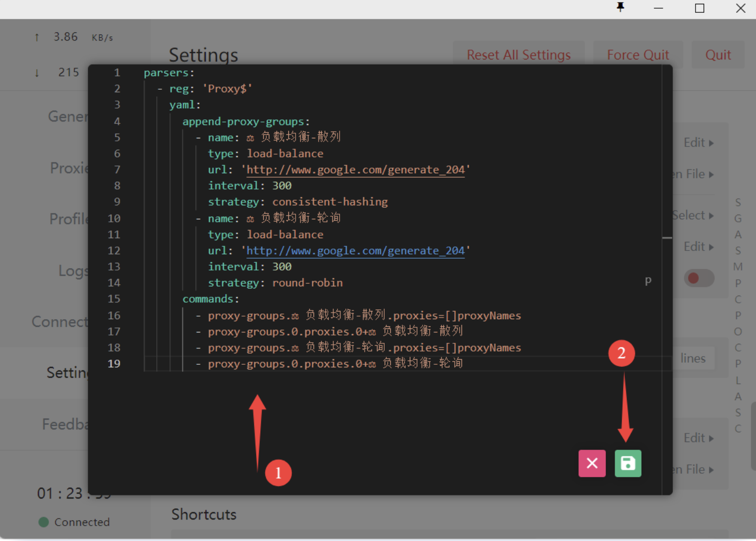Switch to the Profiles sidebar section
This screenshot has width=756, height=541.
click(x=69, y=219)
